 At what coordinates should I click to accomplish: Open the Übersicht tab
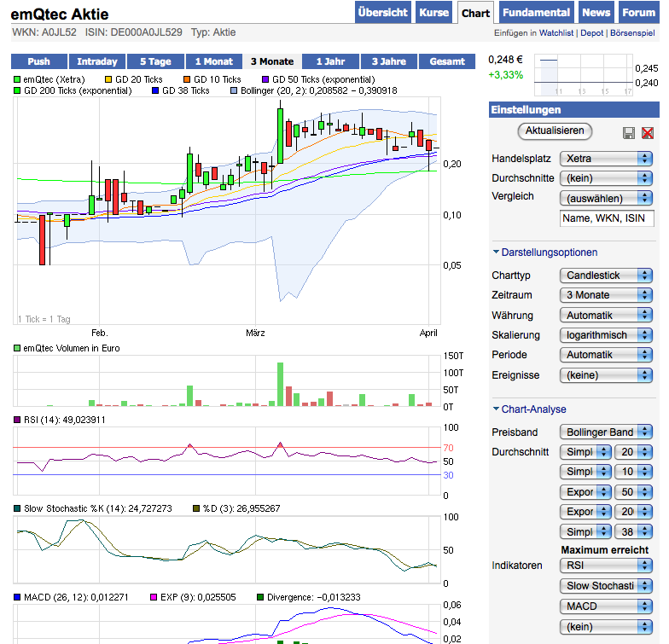coord(382,12)
